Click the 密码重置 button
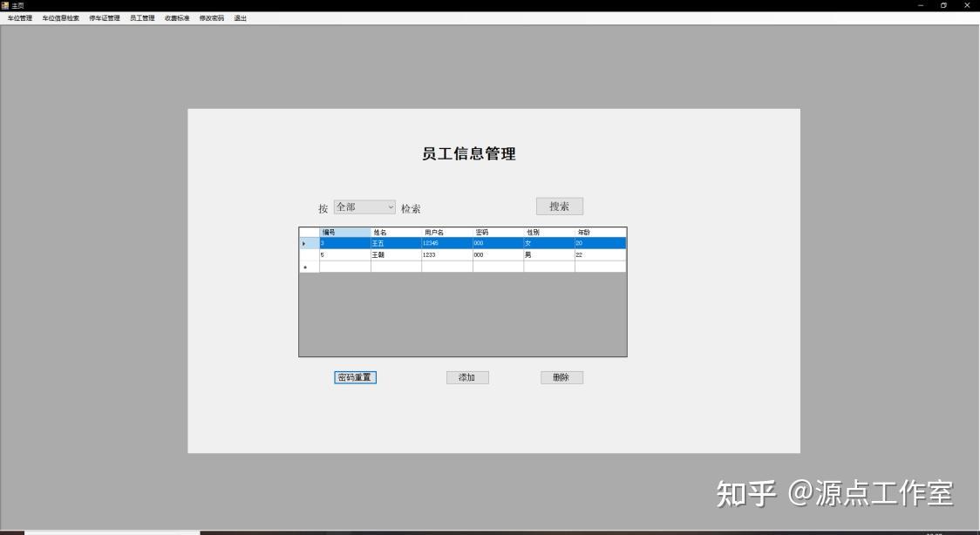 pos(355,377)
